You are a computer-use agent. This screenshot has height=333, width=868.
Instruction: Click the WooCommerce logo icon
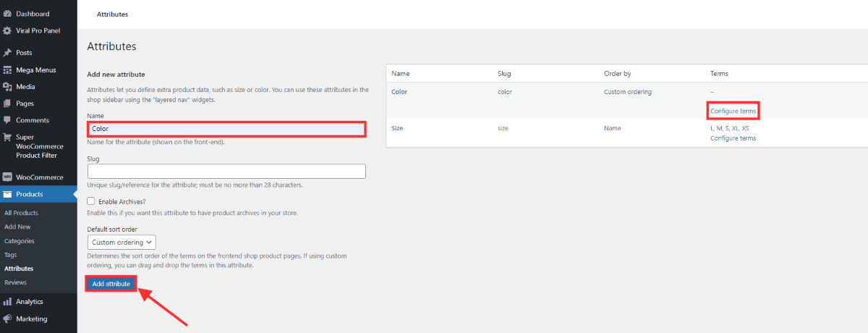(x=7, y=177)
